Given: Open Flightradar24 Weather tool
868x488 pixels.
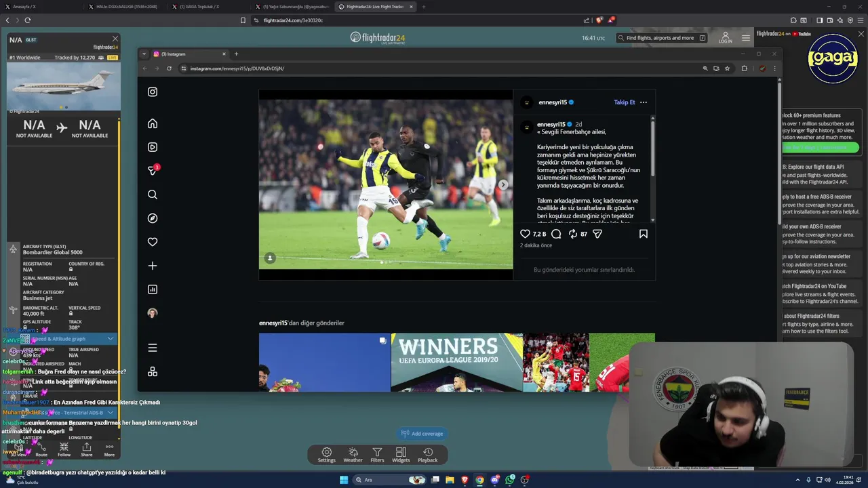Looking at the screenshot, I should [353, 455].
